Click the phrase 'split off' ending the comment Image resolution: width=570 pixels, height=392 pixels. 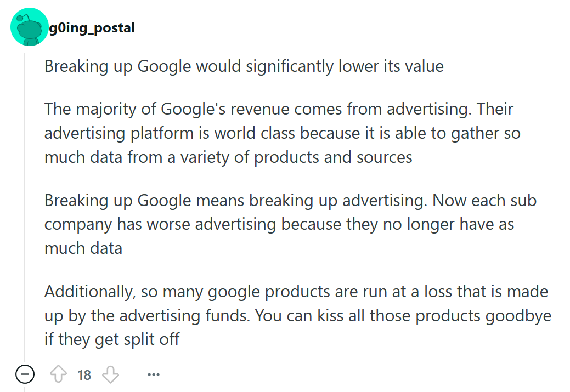[151, 339]
